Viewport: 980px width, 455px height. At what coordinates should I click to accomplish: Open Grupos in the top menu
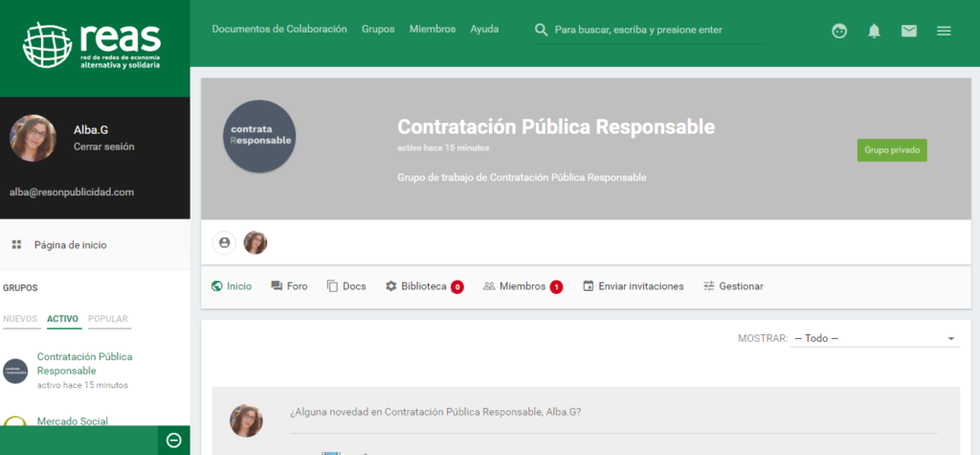pyautogui.click(x=378, y=30)
